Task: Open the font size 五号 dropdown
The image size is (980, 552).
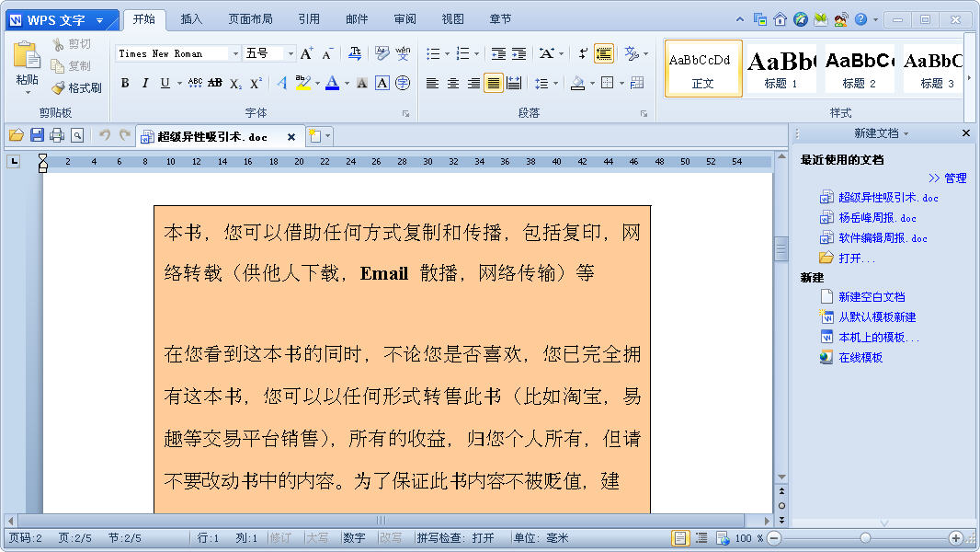Action: 291,54
